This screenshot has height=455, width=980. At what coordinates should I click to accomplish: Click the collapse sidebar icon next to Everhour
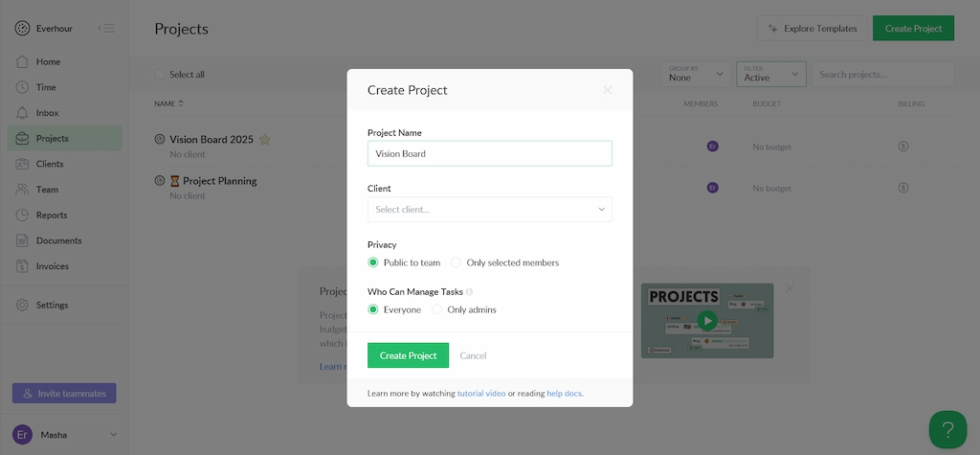pos(106,28)
